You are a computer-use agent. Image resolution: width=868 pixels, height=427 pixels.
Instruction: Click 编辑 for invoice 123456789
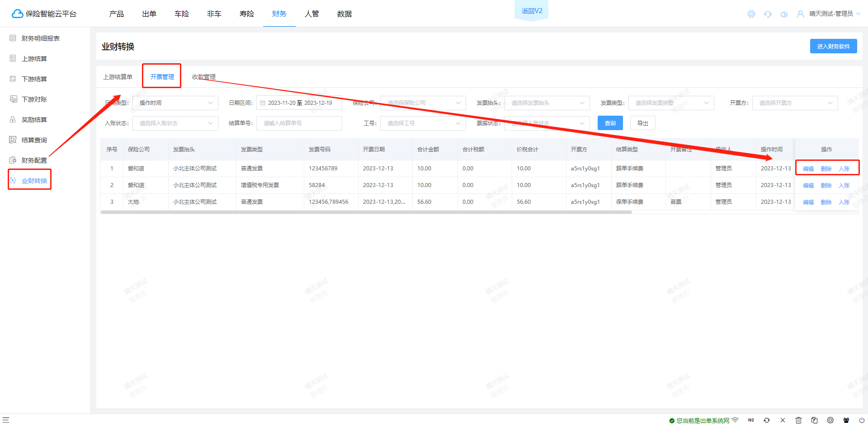(808, 169)
